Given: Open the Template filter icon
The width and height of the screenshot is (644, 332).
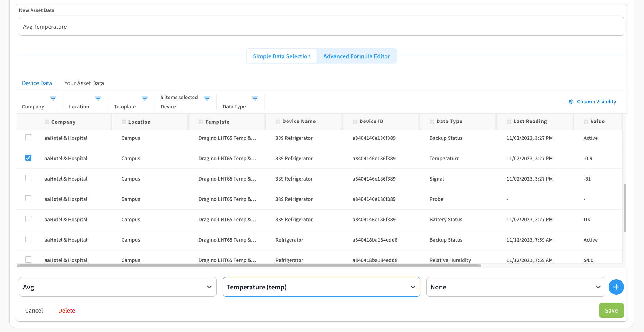Looking at the screenshot, I should point(145,98).
